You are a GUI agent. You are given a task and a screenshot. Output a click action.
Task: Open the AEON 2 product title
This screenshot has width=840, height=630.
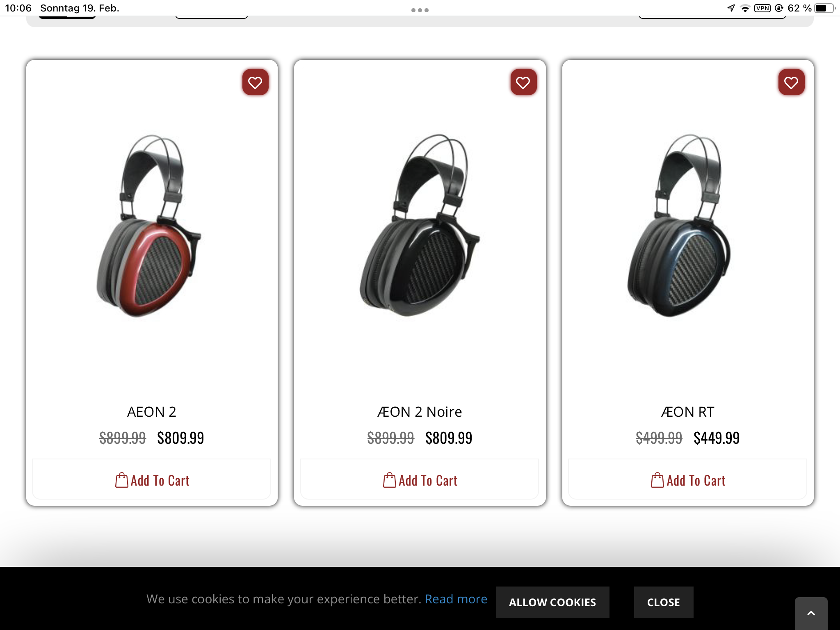152,412
